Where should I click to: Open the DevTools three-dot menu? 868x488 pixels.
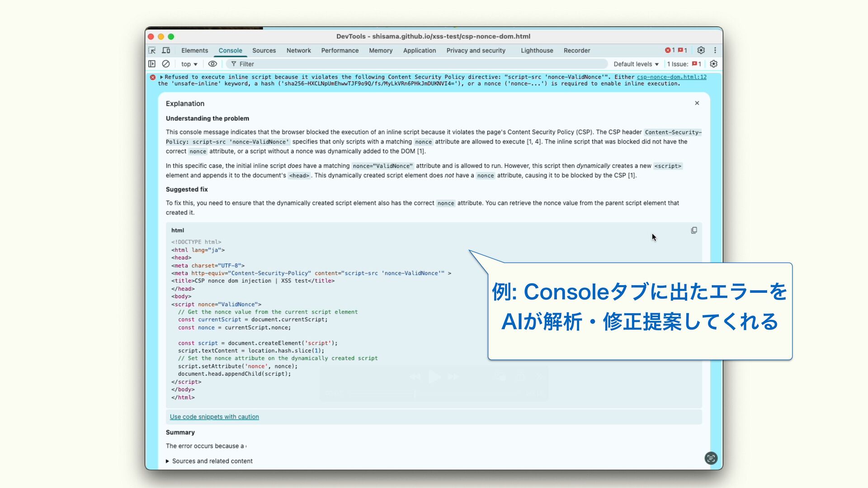[715, 51]
